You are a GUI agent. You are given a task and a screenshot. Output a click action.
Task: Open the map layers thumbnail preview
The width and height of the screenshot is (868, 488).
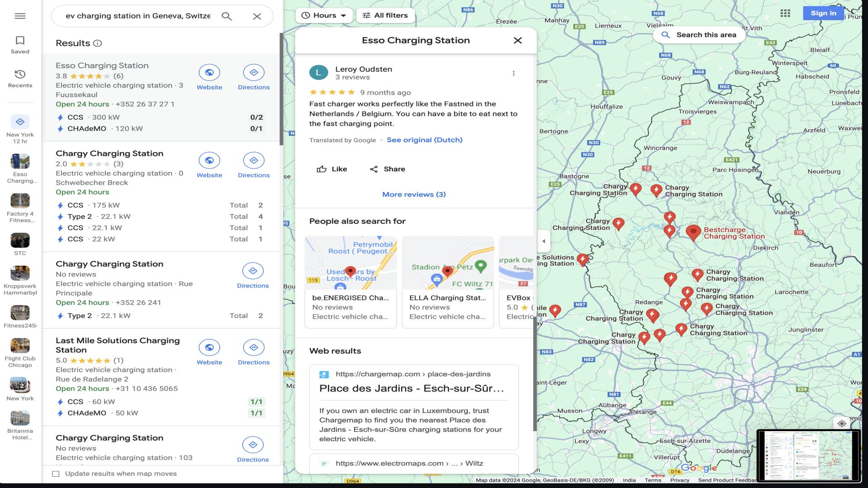coord(809,455)
